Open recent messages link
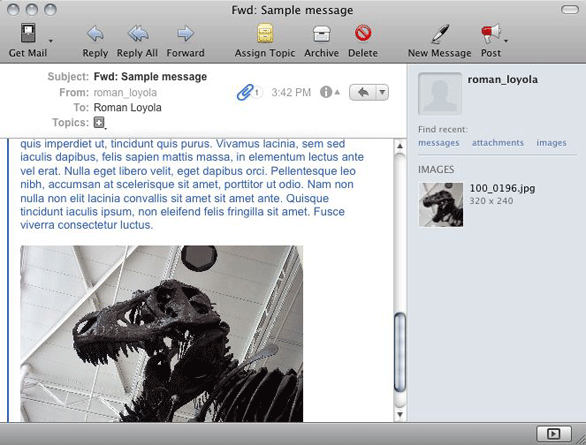This screenshot has height=445, width=586. 439,143
